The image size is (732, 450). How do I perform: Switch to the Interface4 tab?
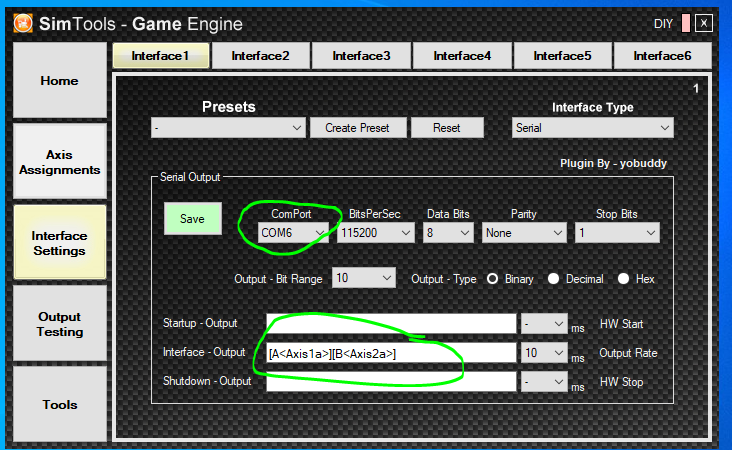pyautogui.click(x=462, y=56)
